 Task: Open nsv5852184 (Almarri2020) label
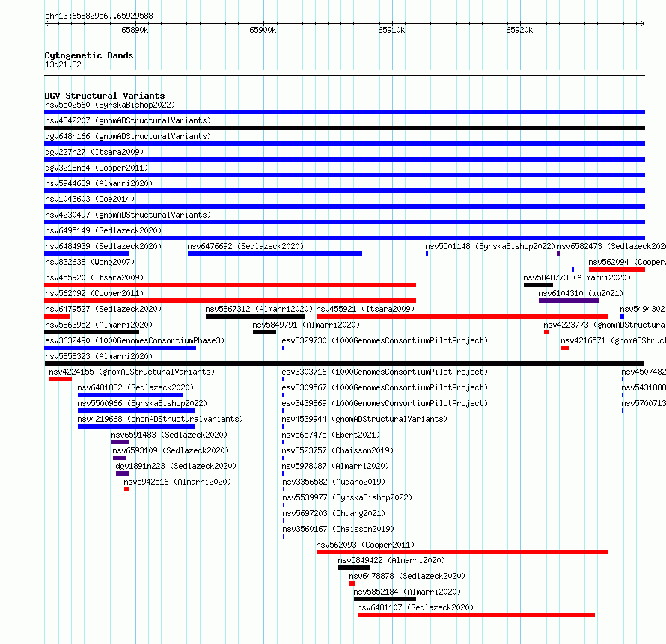pos(407,592)
